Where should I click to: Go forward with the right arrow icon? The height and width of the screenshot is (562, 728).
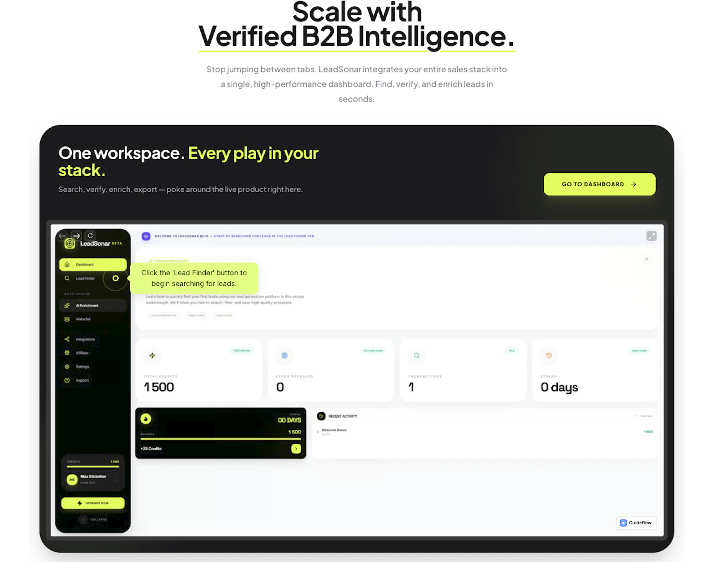click(76, 236)
